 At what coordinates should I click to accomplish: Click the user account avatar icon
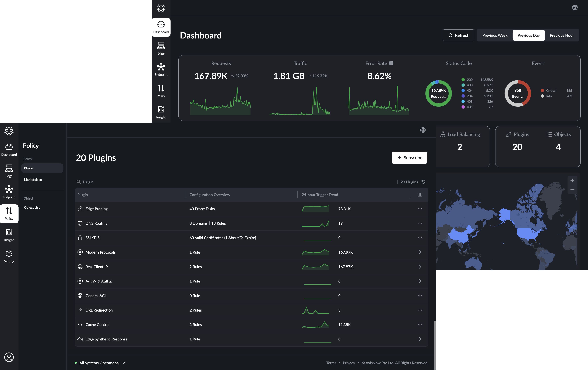click(x=9, y=357)
